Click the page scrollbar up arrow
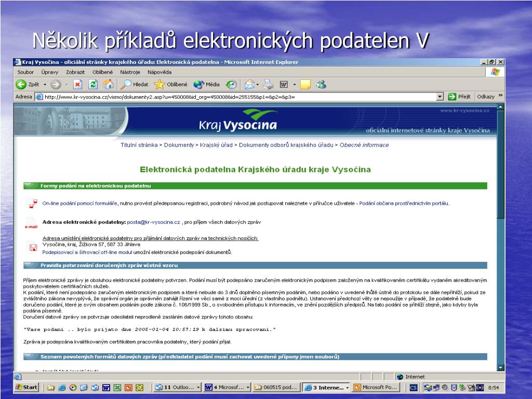This screenshot has height=399, width=532. pos(500,107)
